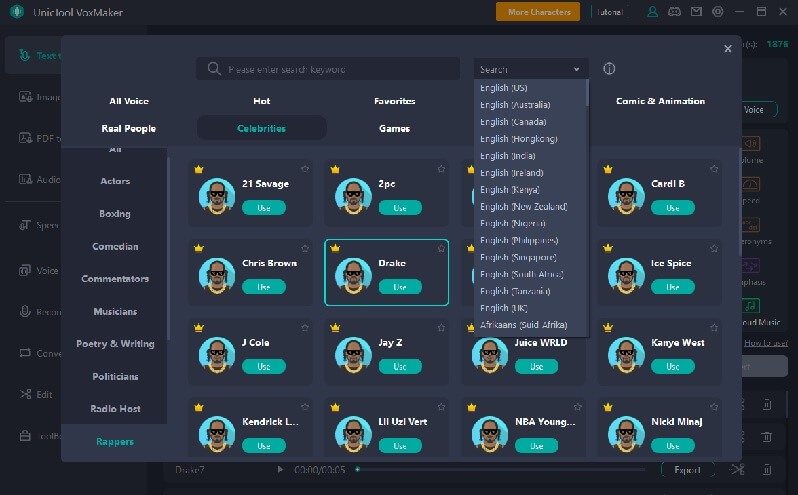Open the settings icon in the title bar
Image resolution: width=798 pixels, height=495 pixels.
point(718,12)
